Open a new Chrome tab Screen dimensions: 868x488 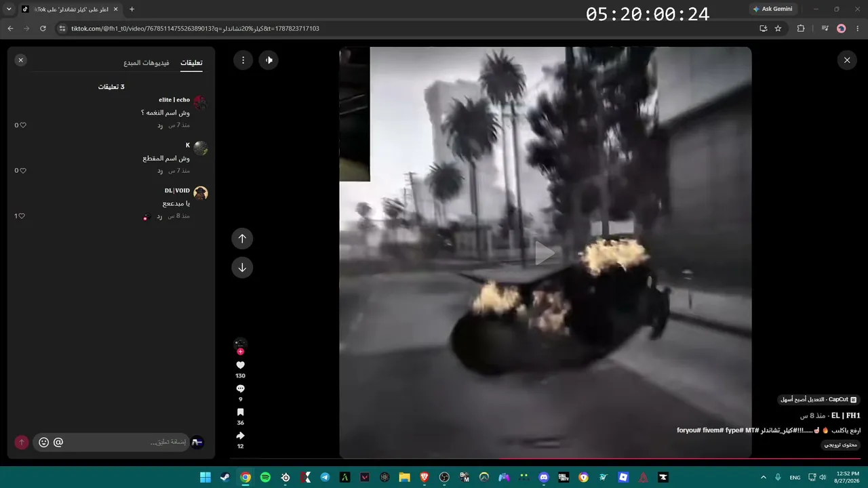132,9
